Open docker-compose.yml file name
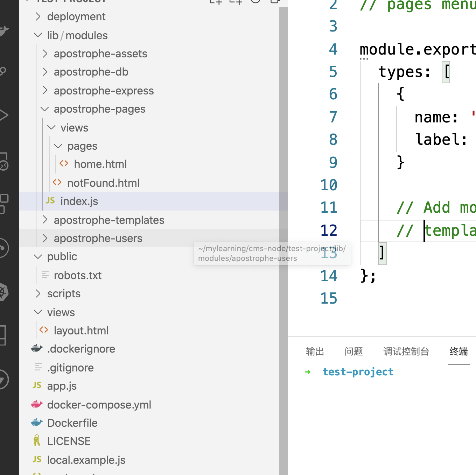 pyautogui.click(x=99, y=405)
